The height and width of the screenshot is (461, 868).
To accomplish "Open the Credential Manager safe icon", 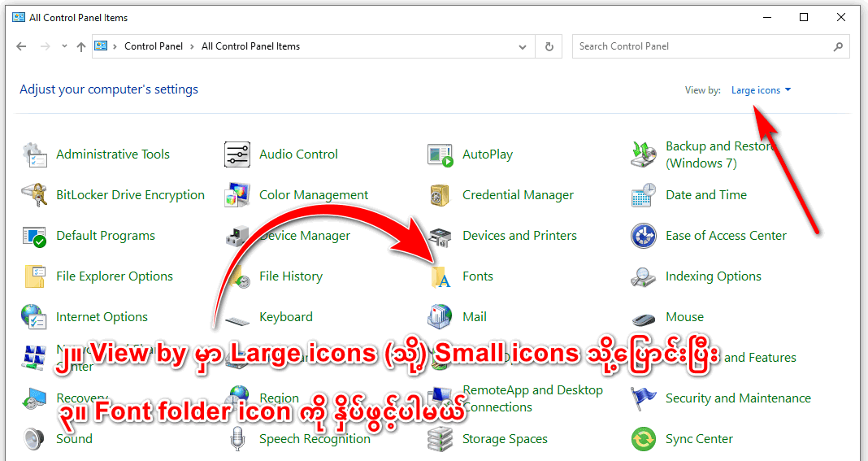I will tap(441, 195).
